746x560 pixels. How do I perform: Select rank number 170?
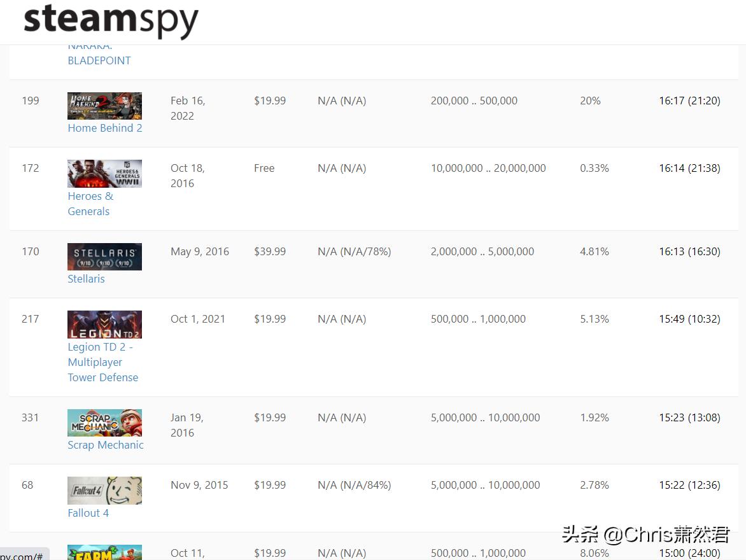(x=31, y=252)
